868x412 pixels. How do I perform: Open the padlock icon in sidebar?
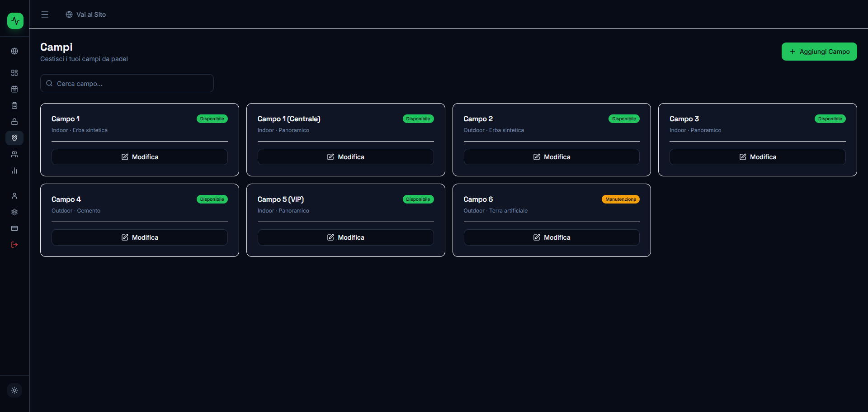(14, 122)
